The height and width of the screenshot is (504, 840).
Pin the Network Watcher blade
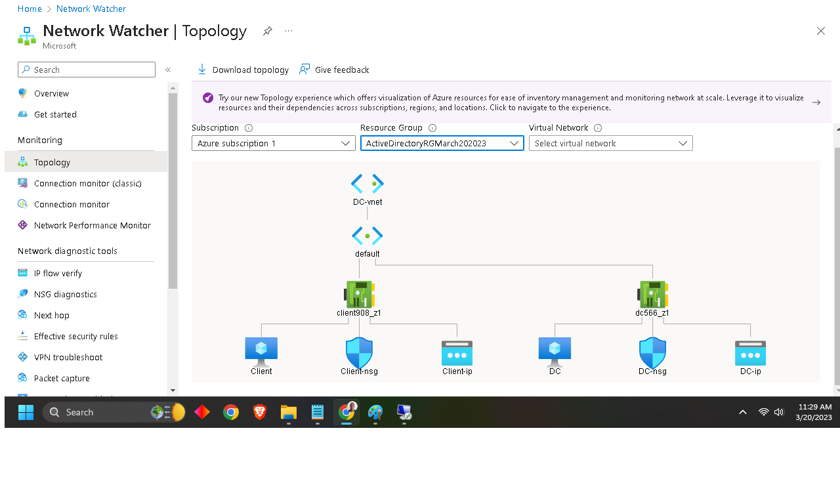(268, 31)
